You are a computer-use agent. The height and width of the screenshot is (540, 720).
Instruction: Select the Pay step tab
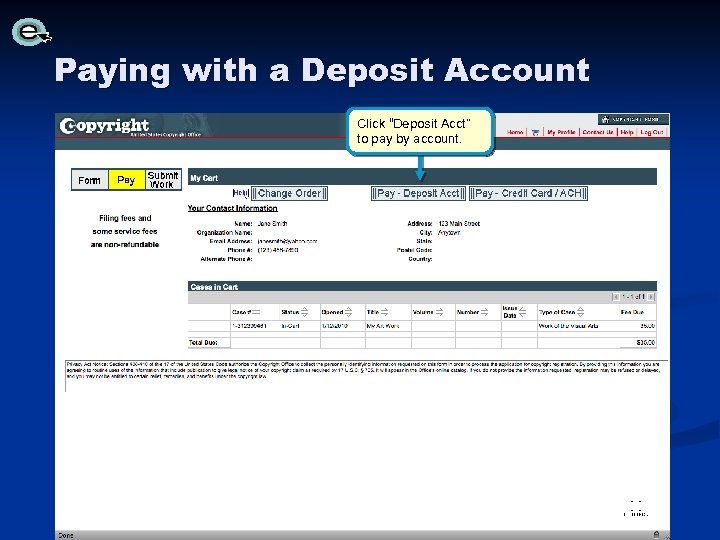click(126, 180)
